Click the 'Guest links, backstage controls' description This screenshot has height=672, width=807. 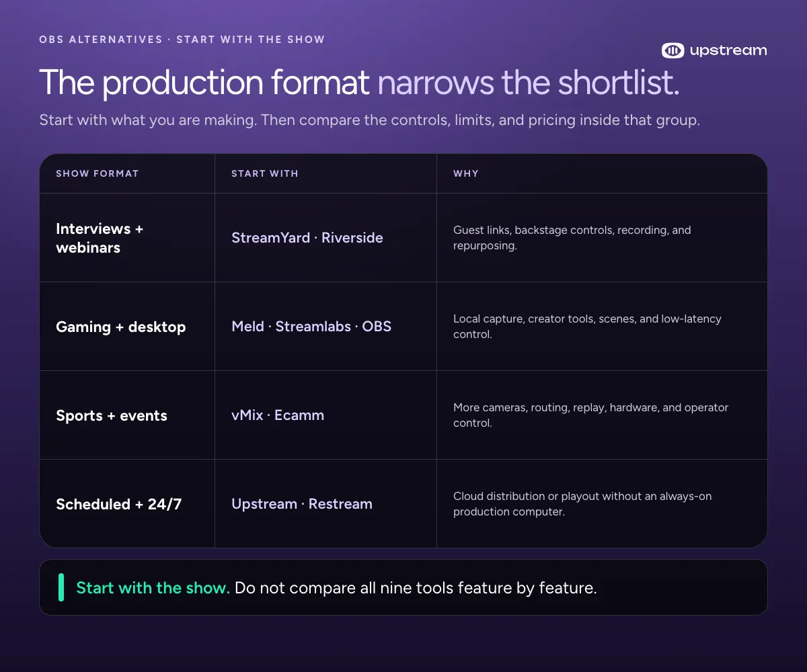point(572,238)
